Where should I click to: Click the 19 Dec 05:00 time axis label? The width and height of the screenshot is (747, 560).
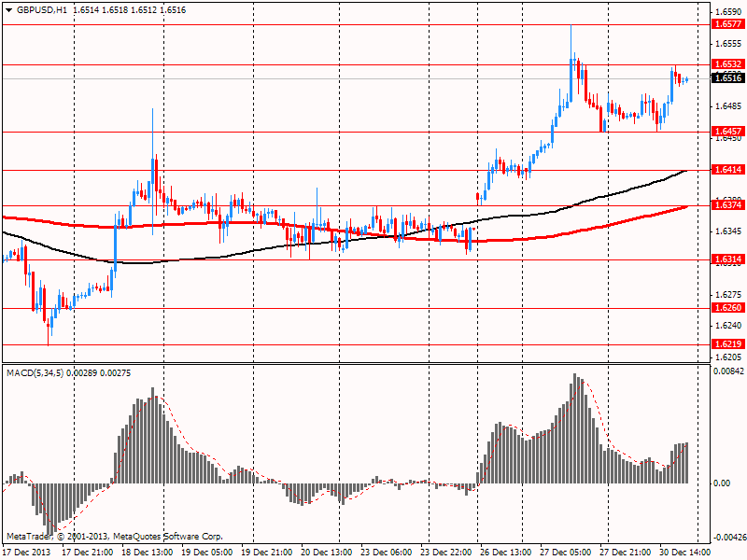click(207, 553)
